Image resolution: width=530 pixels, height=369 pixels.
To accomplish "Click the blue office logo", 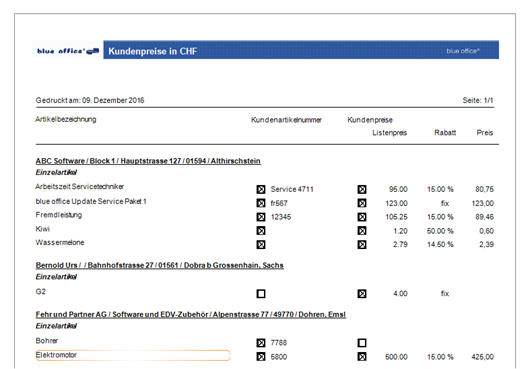I will (68, 51).
